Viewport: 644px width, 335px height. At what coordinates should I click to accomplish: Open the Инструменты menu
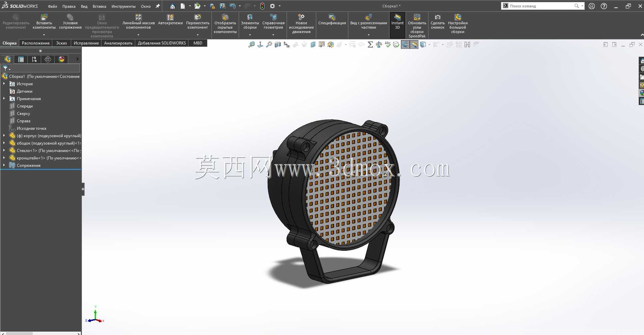point(123,6)
